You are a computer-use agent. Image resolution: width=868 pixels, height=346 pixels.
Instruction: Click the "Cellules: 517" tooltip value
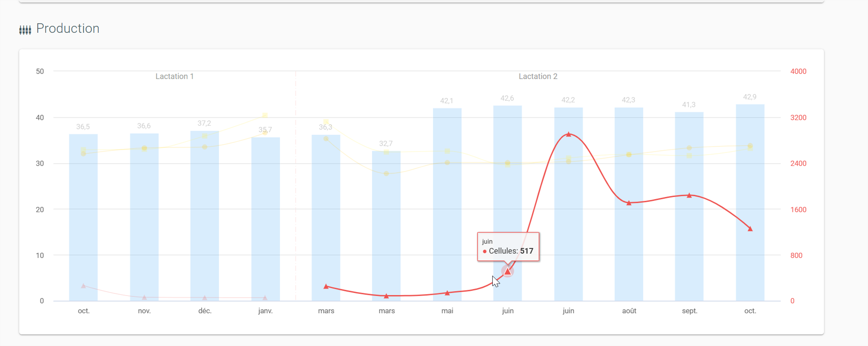(511, 251)
